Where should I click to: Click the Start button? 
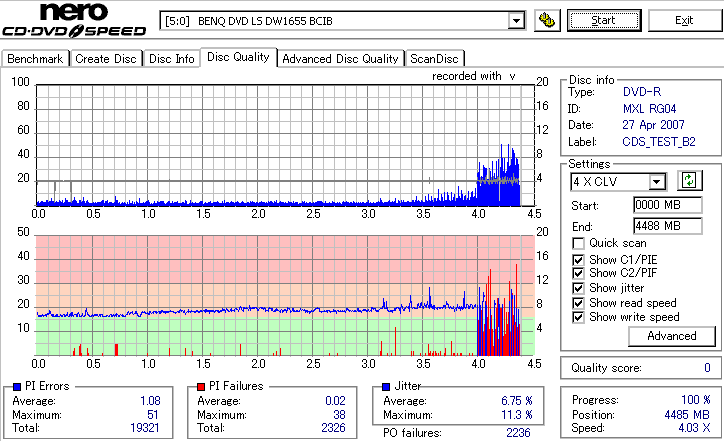[604, 21]
